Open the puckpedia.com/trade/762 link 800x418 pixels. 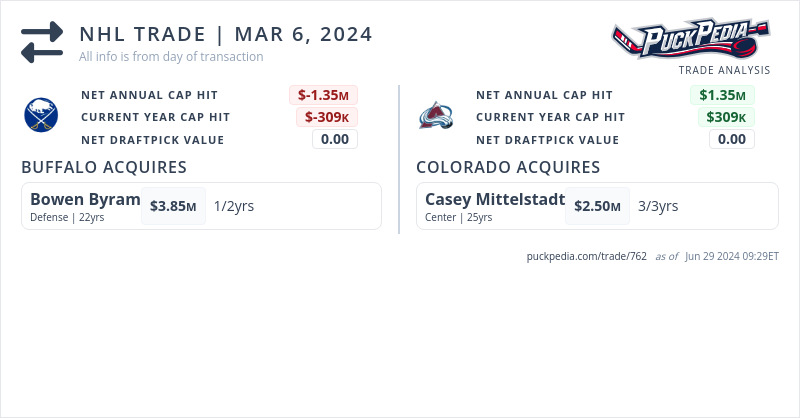pos(587,256)
